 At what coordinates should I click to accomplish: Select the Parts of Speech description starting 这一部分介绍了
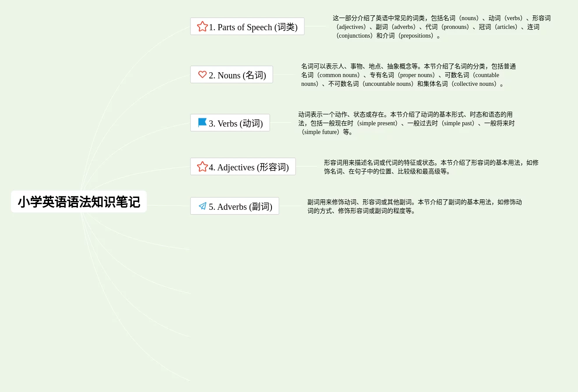click(441, 27)
